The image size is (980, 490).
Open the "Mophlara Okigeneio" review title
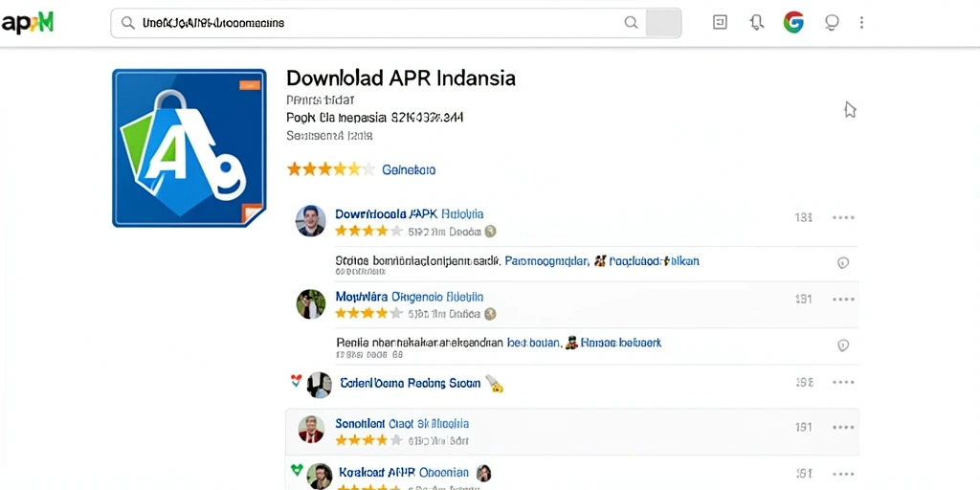[410, 297]
